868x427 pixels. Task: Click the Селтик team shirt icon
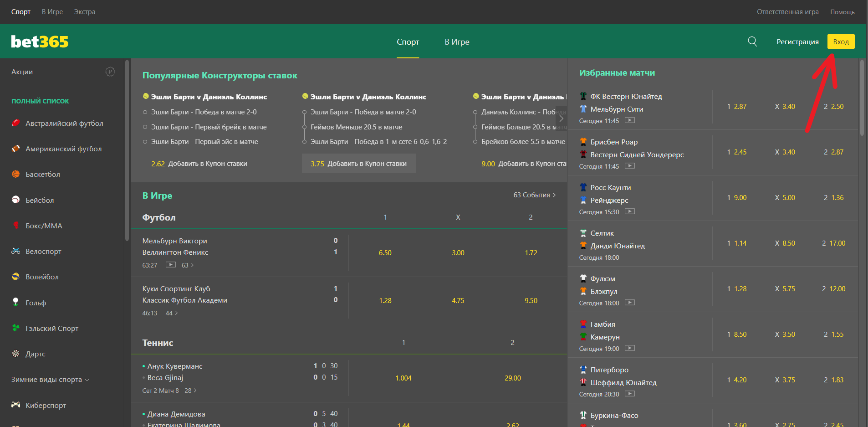coord(583,233)
